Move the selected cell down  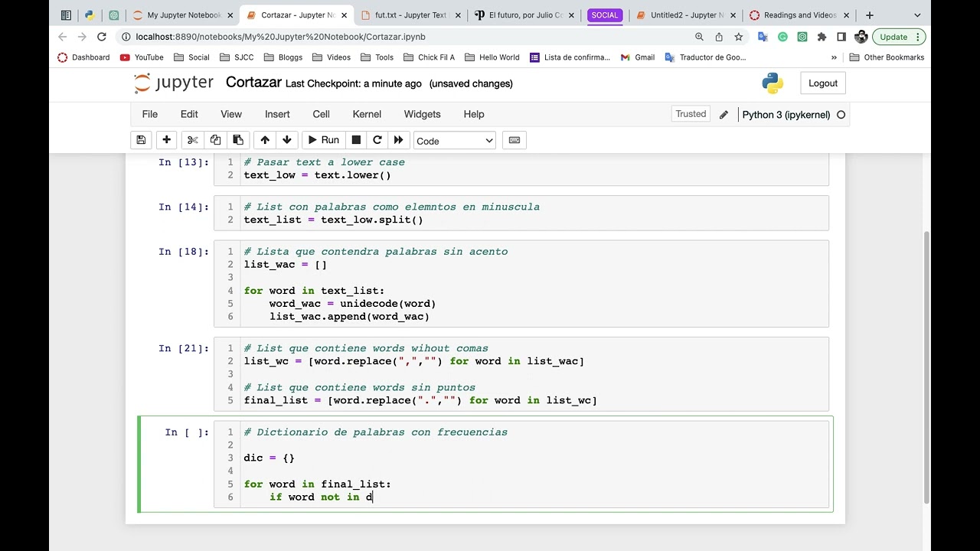click(x=287, y=140)
